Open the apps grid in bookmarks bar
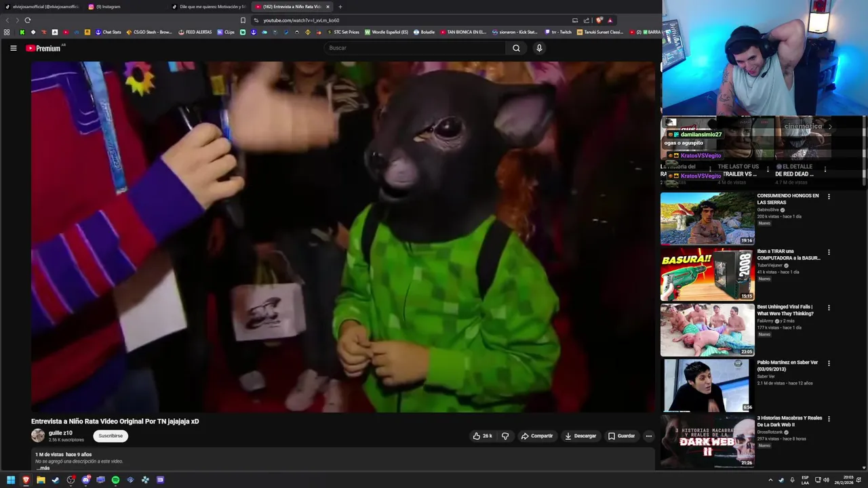This screenshot has height=488, width=868. 7,32
